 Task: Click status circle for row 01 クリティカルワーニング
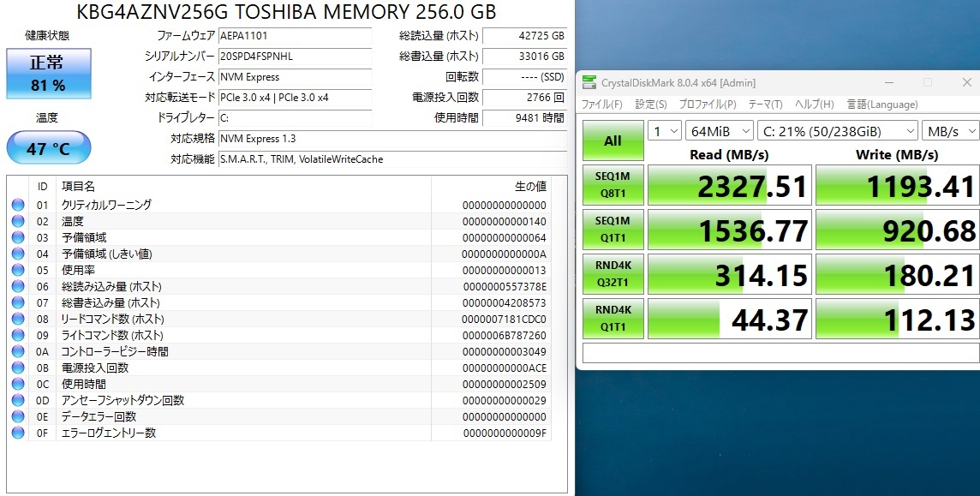[17, 204]
